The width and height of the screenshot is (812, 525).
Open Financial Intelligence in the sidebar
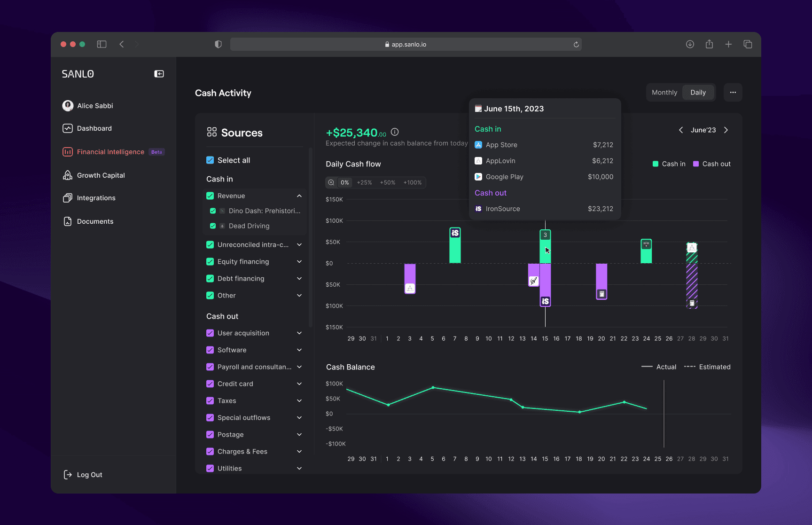tap(110, 152)
